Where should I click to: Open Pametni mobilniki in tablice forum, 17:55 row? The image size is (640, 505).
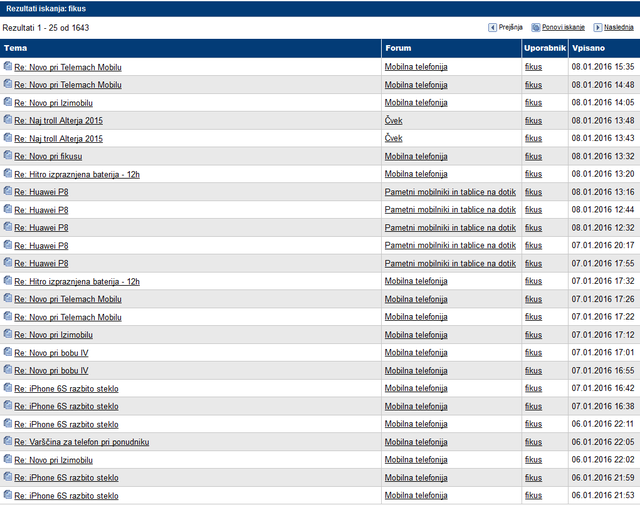click(x=450, y=263)
